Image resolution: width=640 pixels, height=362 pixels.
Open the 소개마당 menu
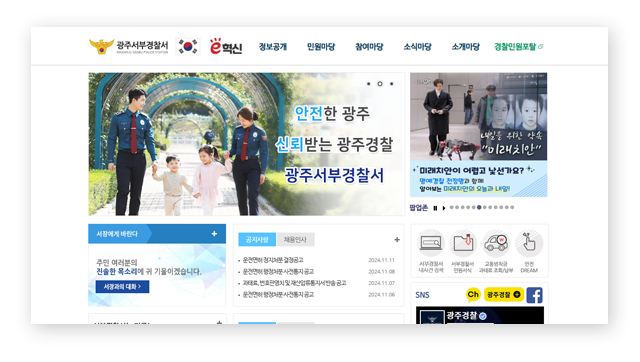(x=465, y=47)
